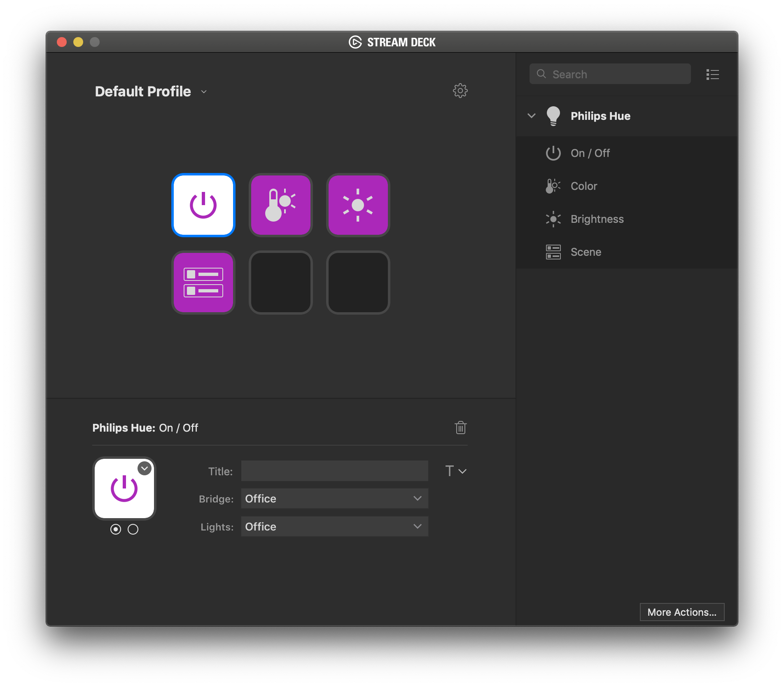Choose the Color action in list
This screenshot has width=784, height=687.
[626, 186]
